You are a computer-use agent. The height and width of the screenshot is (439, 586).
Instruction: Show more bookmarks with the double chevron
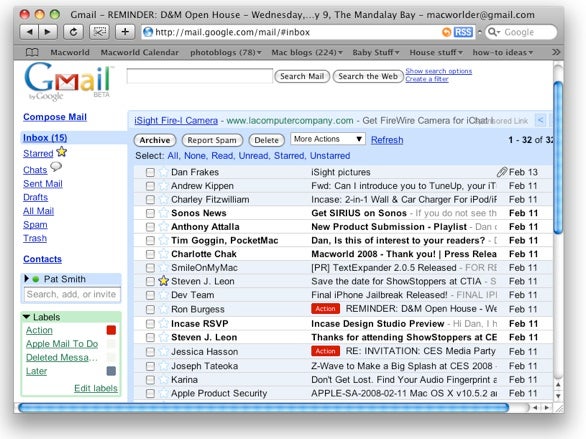coord(556,52)
